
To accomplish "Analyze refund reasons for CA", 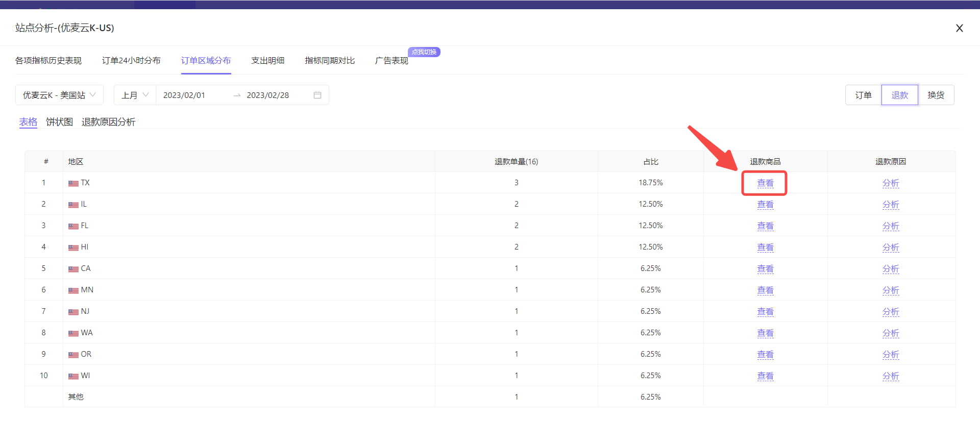I will [891, 268].
